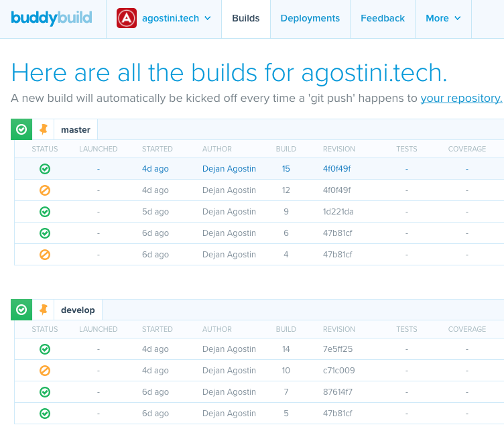The height and width of the screenshot is (435, 504).
Task: Open build 7 row in develop
Action: [286, 392]
